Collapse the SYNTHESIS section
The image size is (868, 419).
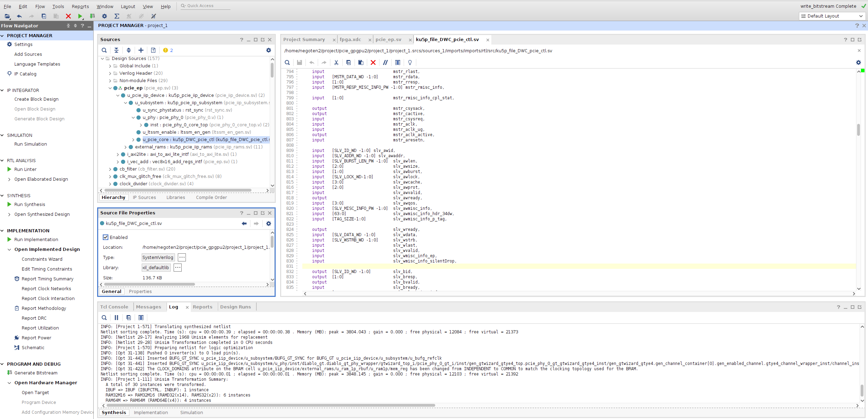click(x=2, y=195)
